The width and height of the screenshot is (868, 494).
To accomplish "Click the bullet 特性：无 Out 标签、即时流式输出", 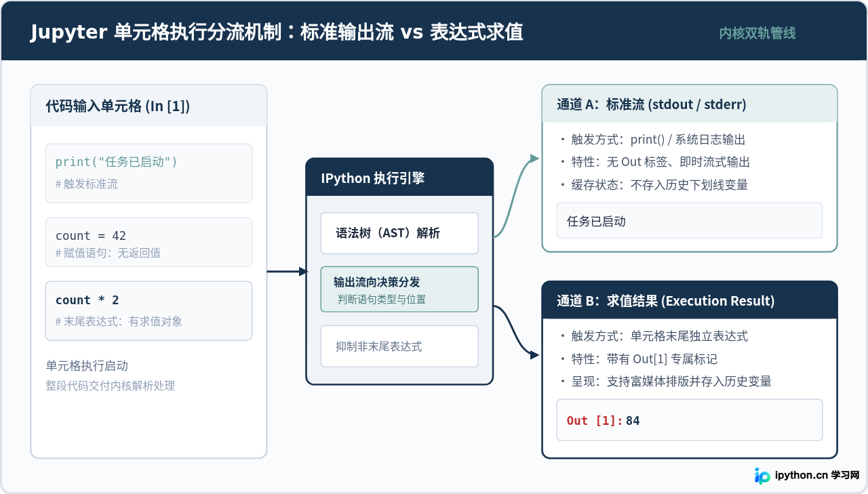I will (x=654, y=162).
